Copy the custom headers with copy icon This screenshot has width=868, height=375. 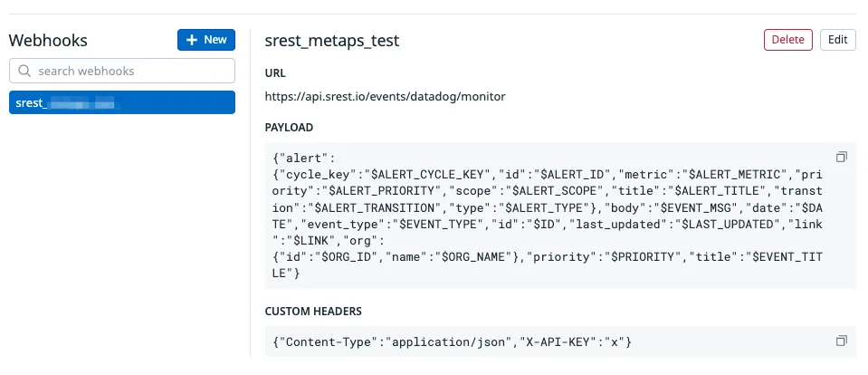click(x=842, y=341)
